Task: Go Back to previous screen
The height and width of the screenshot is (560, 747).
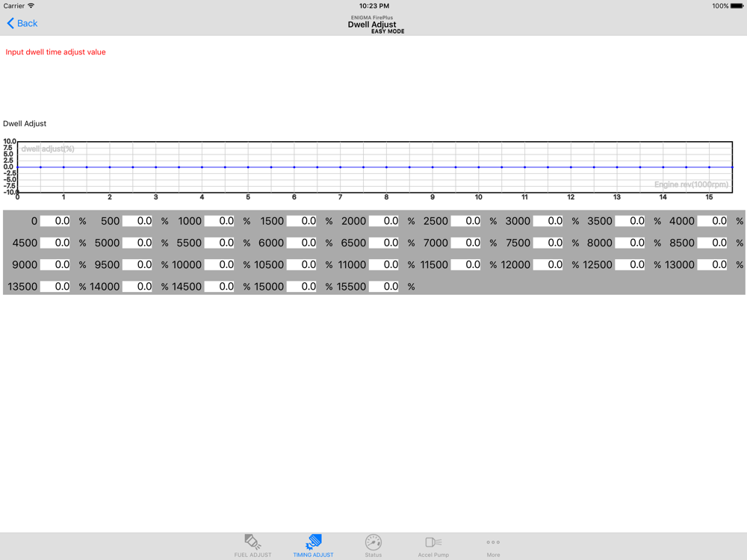Action: click(x=22, y=23)
